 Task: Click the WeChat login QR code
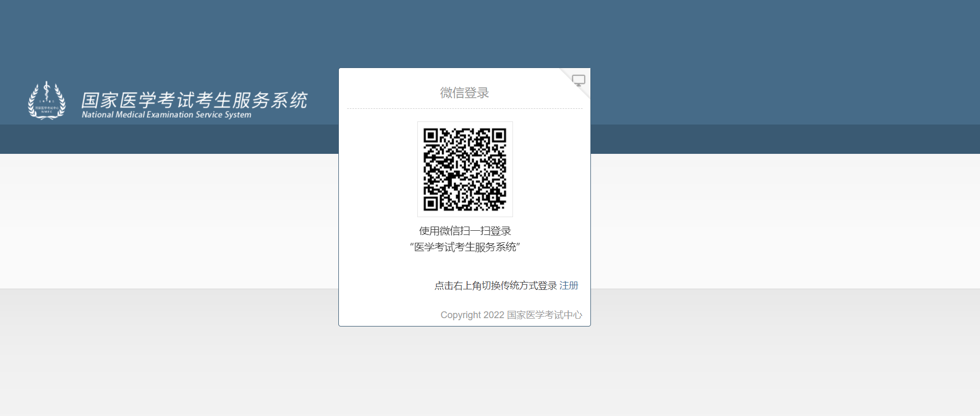tap(465, 169)
